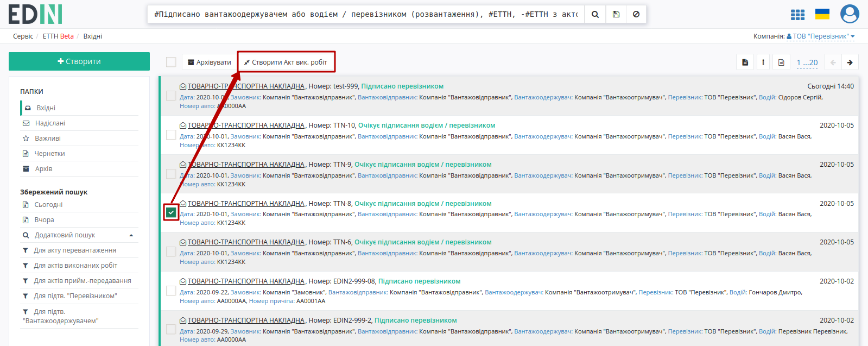Click Підписано перевізником status of test-999

(x=402, y=86)
